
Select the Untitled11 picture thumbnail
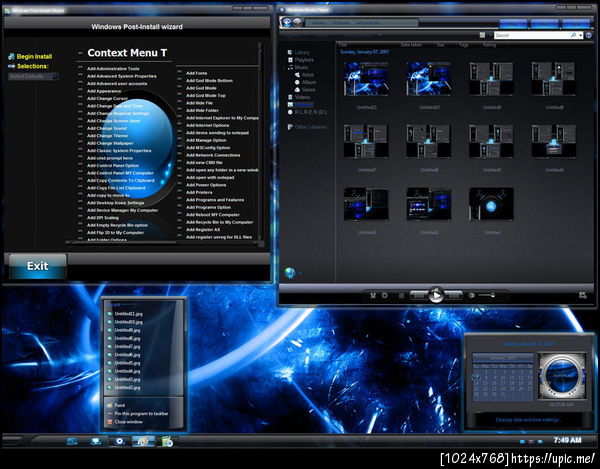[366, 79]
